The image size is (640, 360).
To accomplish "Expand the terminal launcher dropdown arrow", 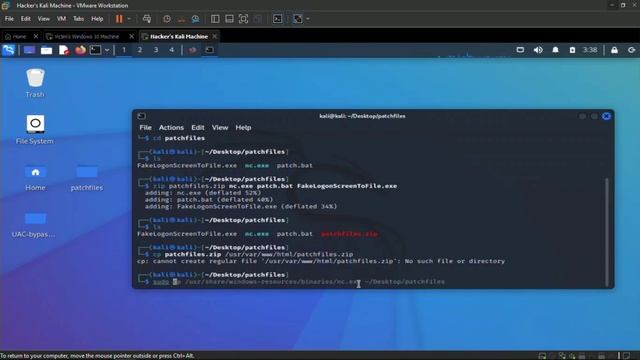I will tap(107, 50).
